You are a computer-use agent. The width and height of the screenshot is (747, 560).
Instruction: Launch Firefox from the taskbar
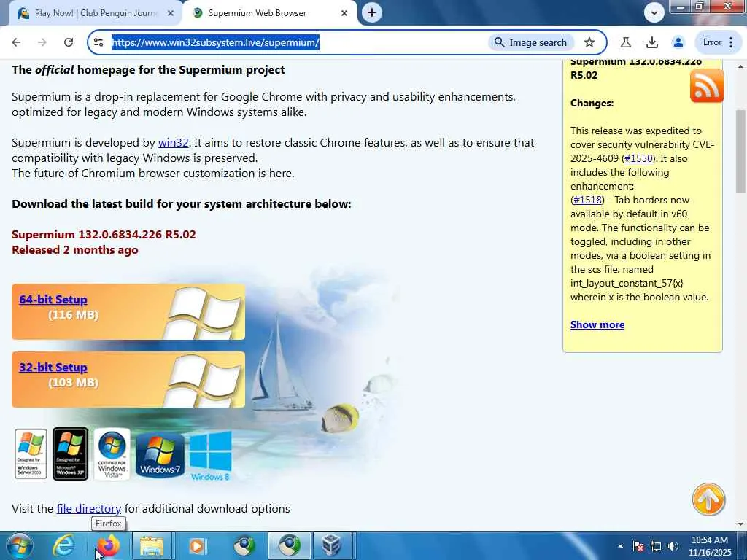pyautogui.click(x=109, y=545)
